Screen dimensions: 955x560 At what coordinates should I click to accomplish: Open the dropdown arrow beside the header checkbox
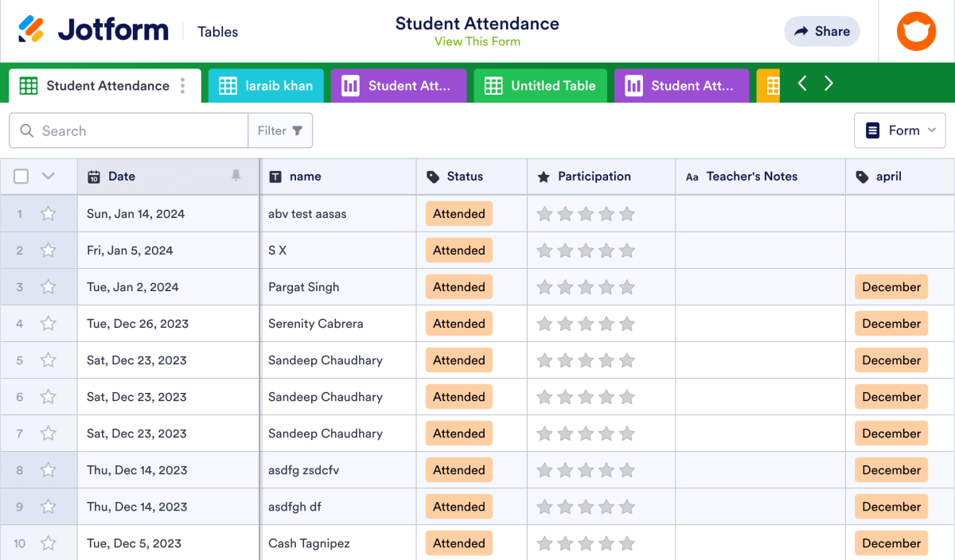46,176
